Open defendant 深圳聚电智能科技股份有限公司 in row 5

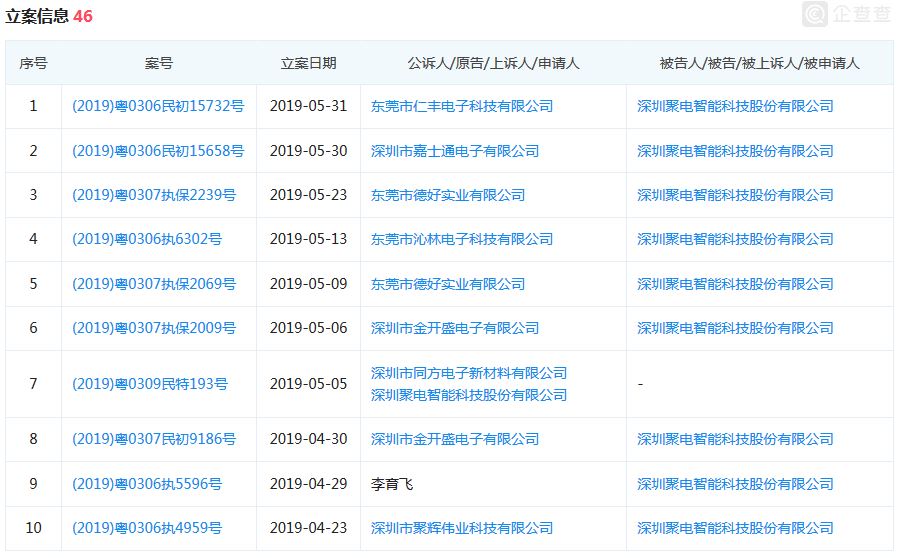click(735, 284)
